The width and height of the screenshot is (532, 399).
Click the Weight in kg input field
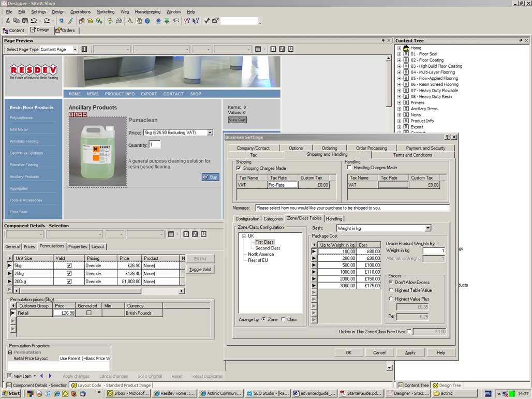point(434,251)
